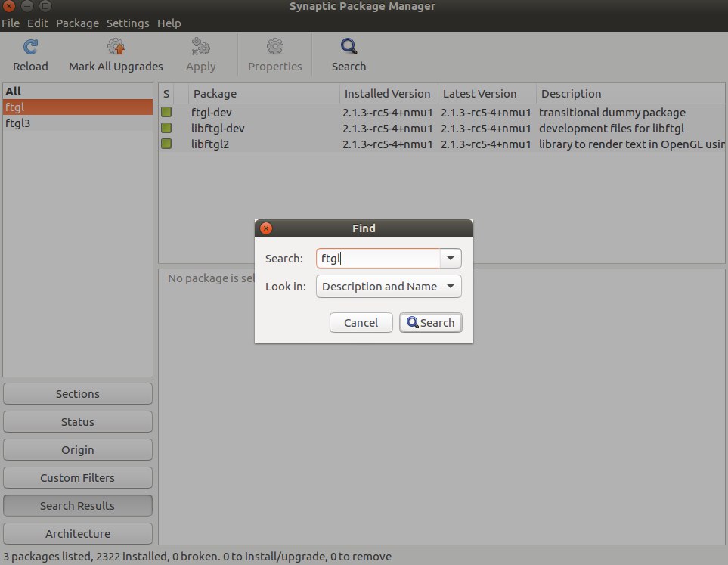728x565 pixels.
Task: Click status box for ftgl-dev package
Action: point(166,112)
